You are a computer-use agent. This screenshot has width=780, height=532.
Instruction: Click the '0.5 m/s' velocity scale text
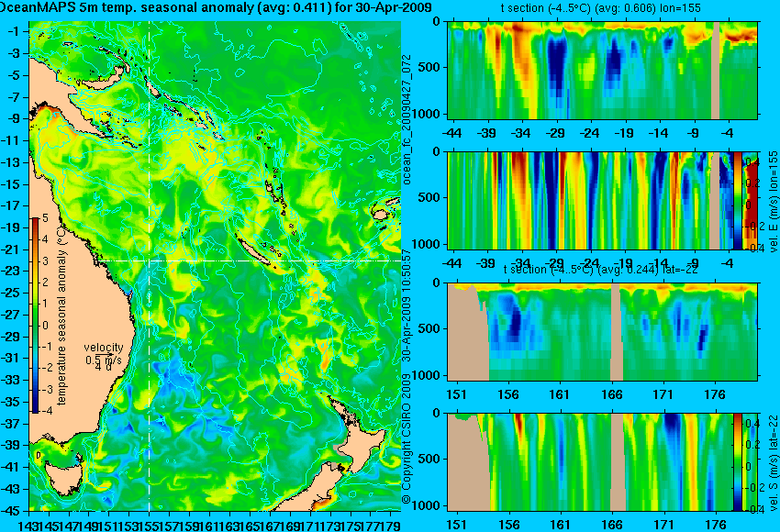(104, 360)
